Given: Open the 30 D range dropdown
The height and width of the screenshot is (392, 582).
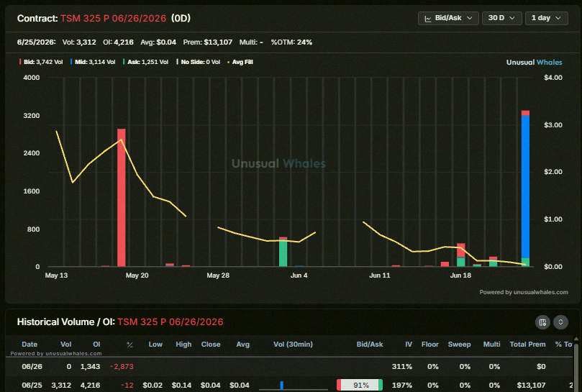Looking at the screenshot, I should click(x=501, y=18).
